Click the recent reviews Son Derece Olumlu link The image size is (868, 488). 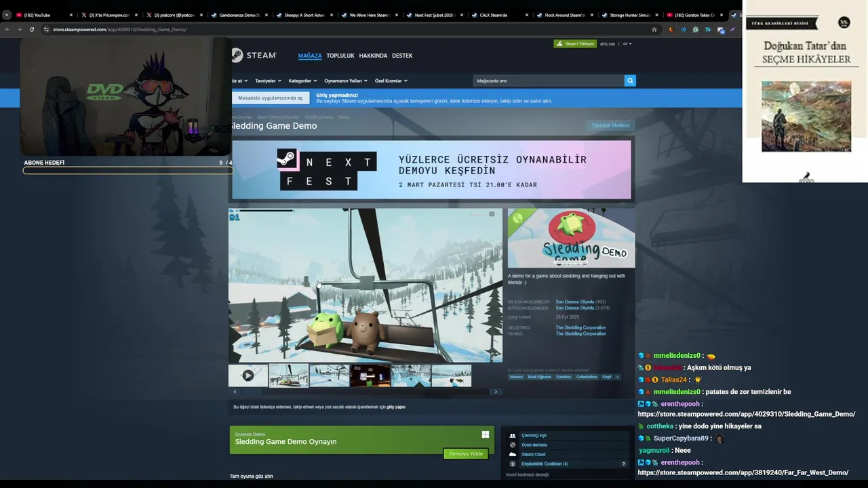pos(575,302)
